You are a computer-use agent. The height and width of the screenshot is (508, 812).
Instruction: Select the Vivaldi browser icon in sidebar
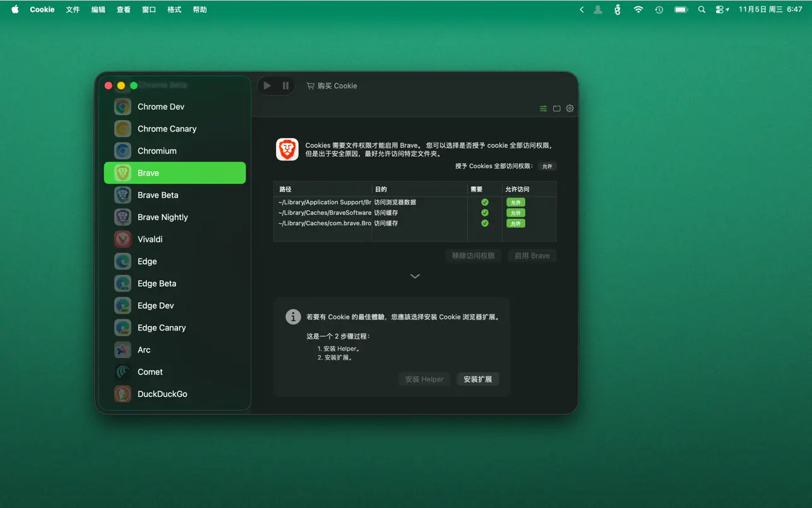122,239
